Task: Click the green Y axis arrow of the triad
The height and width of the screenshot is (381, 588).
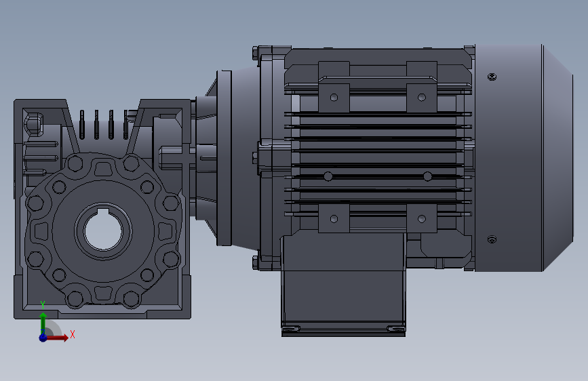Action: pyautogui.click(x=43, y=322)
